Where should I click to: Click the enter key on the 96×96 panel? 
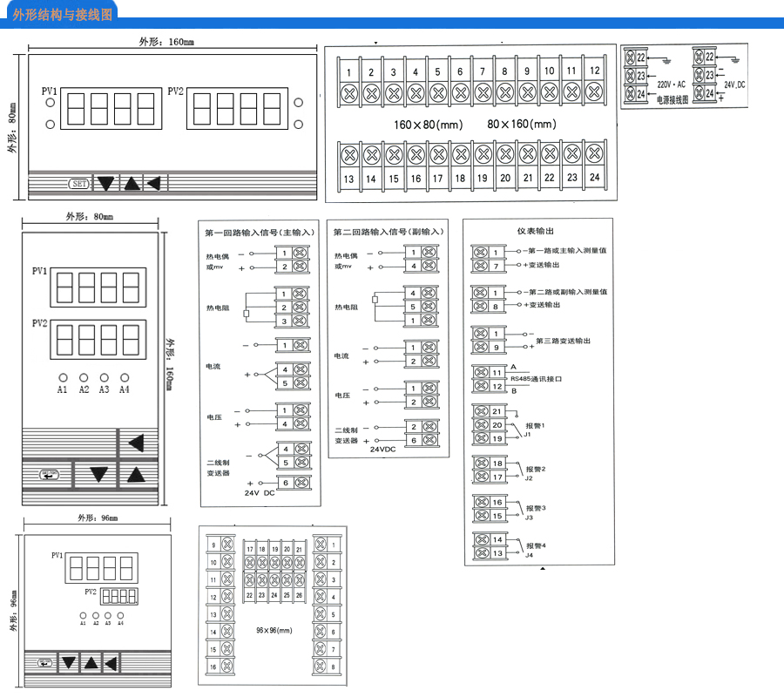coord(44,663)
